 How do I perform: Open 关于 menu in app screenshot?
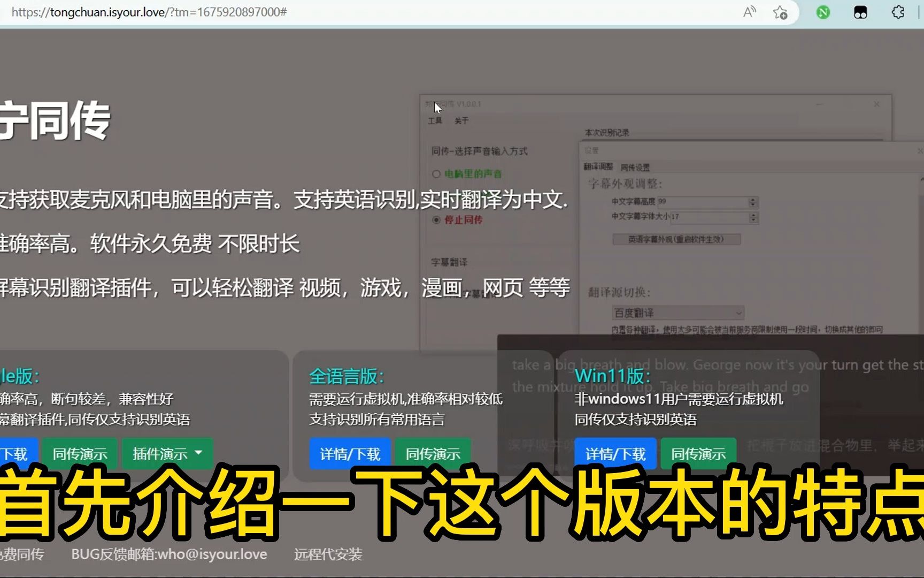[461, 121]
